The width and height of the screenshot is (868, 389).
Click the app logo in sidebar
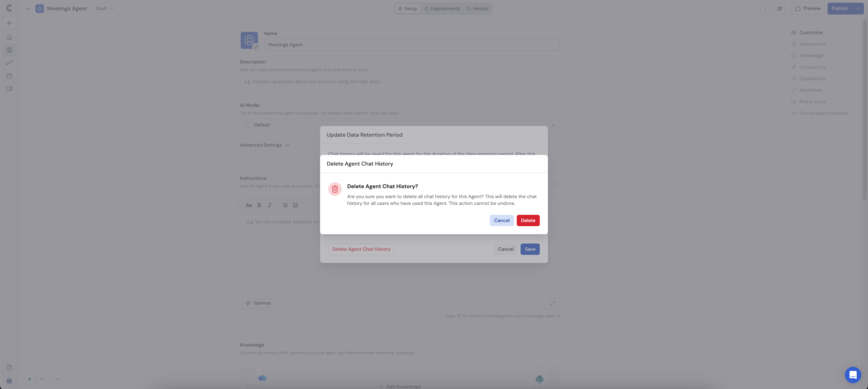[x=9, y=8]
